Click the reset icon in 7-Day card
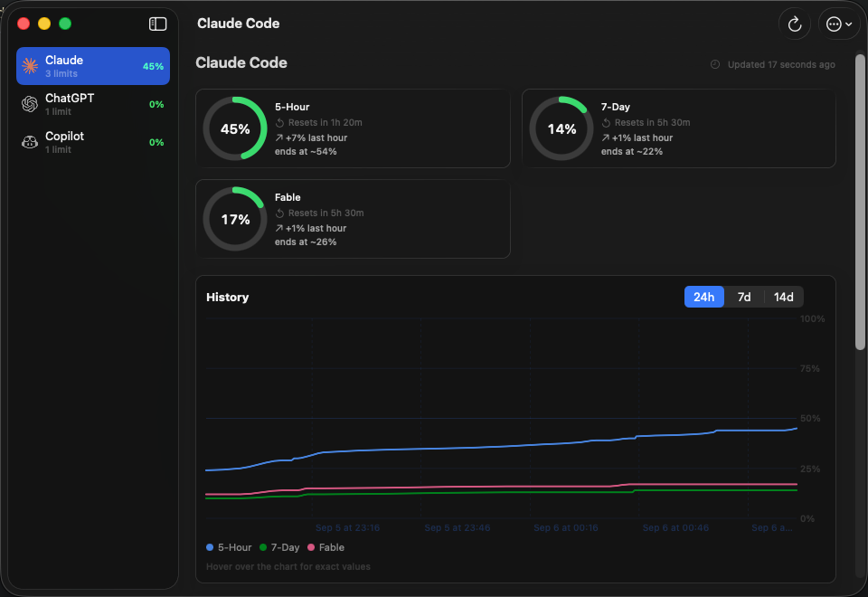Image resolution: width=868 pixels, height=597 pixels. click(606, 123)
